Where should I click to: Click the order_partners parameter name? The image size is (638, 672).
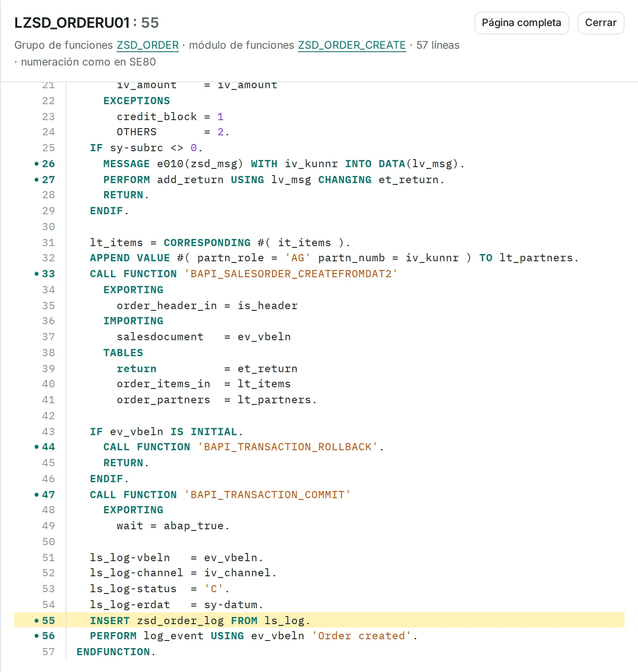click(163, 400)
